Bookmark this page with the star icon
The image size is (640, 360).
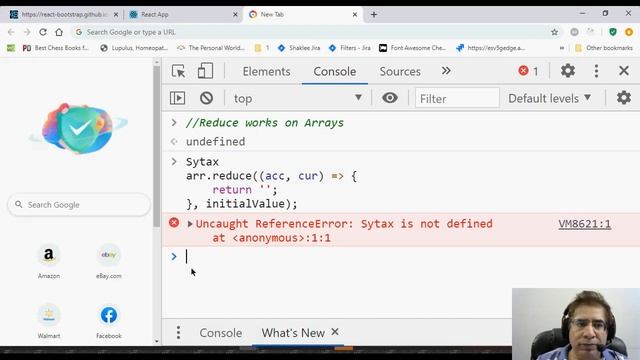click(x=554, y=32)
